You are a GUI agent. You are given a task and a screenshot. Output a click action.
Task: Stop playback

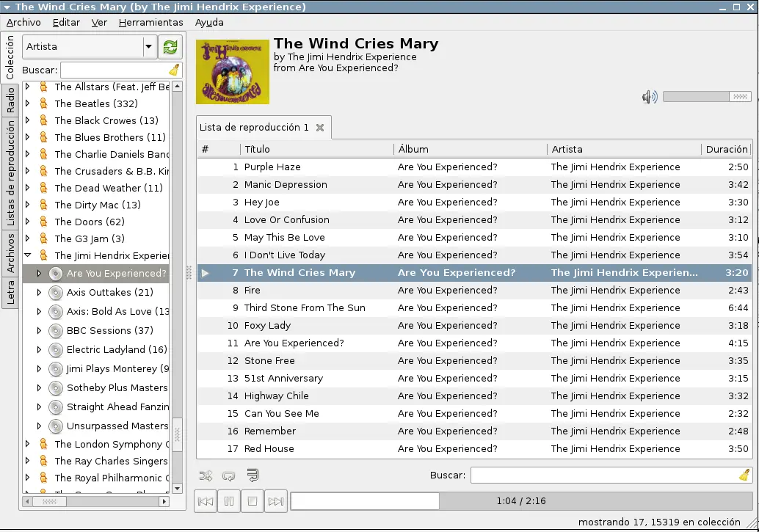pyautogui.click(x=253, y=501)
